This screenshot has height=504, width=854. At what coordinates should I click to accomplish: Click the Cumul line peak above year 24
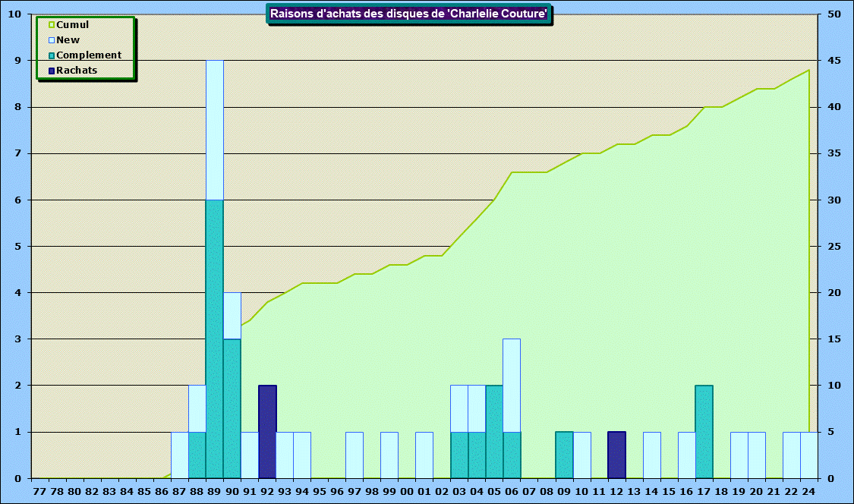[808, 71]
